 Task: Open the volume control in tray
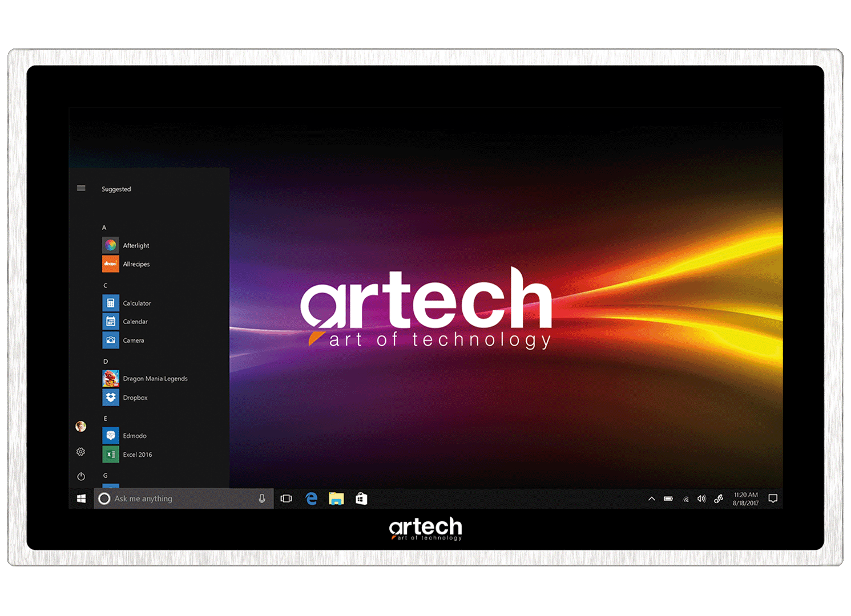(701, 499)
